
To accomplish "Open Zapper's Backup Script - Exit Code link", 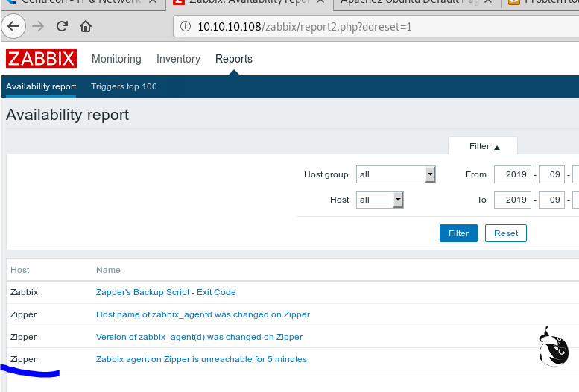I will coord(165,292).
